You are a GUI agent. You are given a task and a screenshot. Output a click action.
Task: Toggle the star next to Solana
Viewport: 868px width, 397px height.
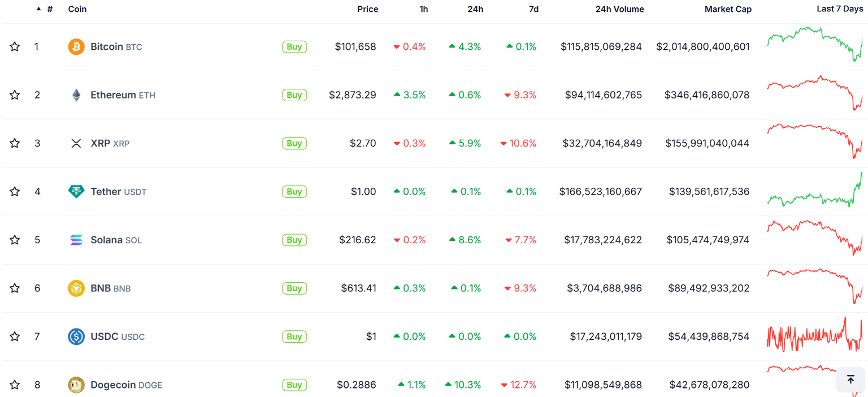pyautogui.click(x=14, y=240)
